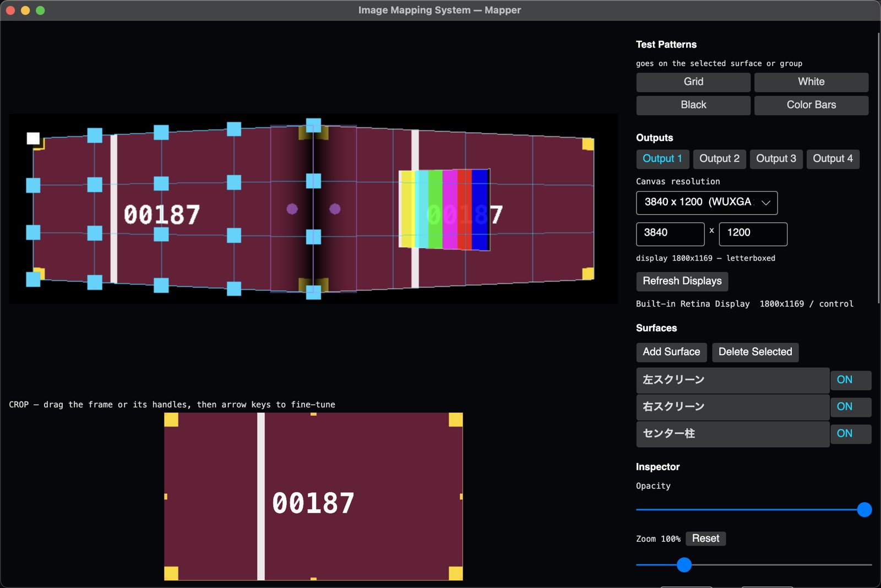Click the canvas width field 3840

tap(670, 233)
